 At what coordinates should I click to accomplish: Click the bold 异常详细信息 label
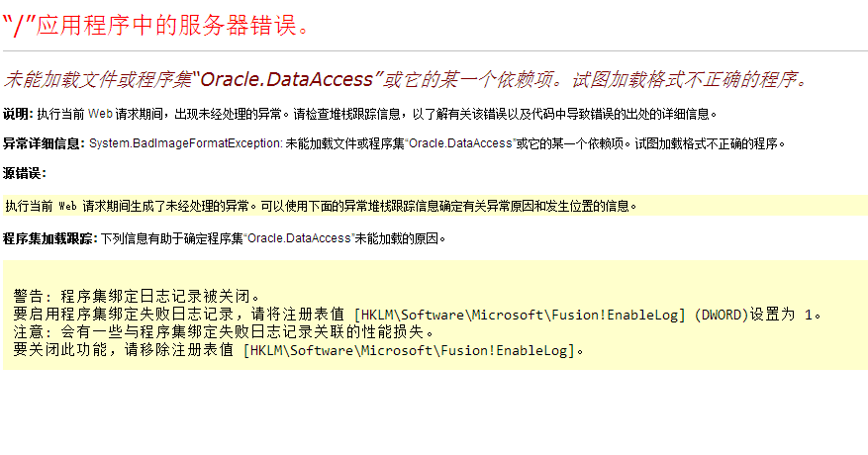pos(44,143)
